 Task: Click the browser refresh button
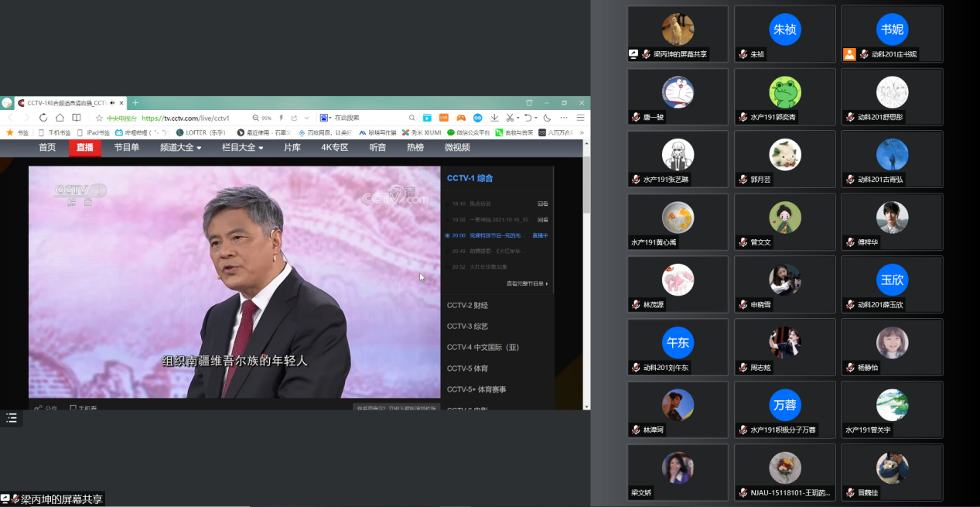tap(43, 118)
